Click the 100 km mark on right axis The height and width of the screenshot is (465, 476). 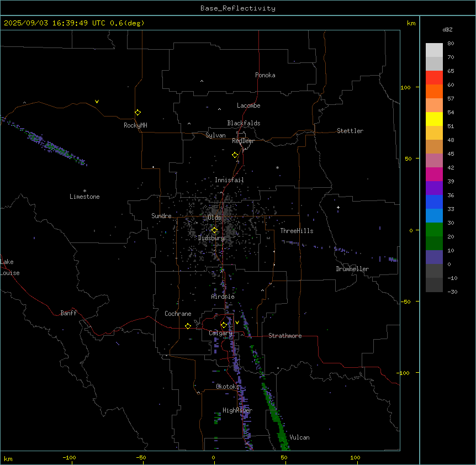click(x=405, y=87)
